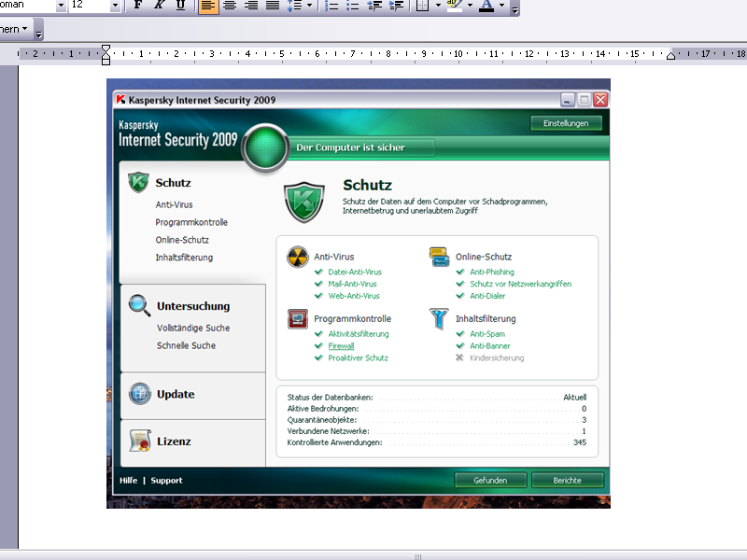Apply the text highlight color
Image resolution: width=747 pixels, height=560 pixels.
[455, 6]
